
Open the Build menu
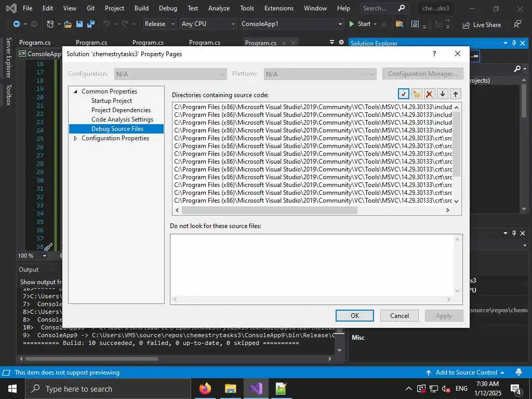pos(141,8)
